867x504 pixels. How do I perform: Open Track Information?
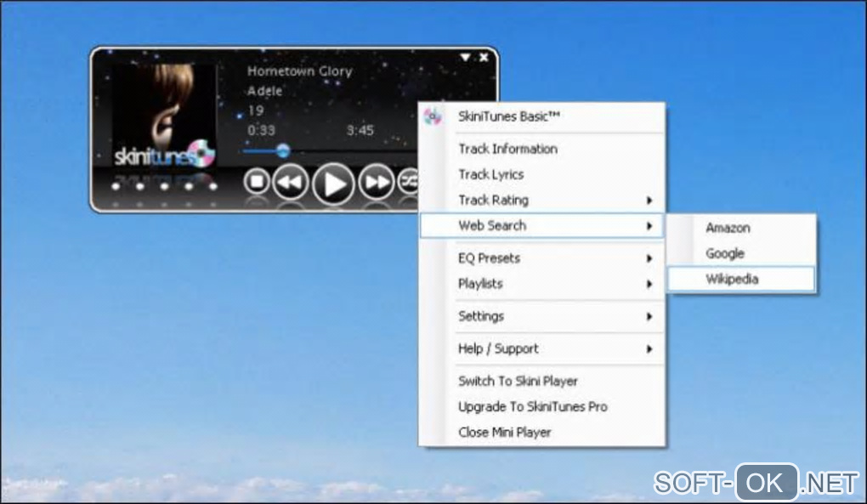tap(542, 149)
